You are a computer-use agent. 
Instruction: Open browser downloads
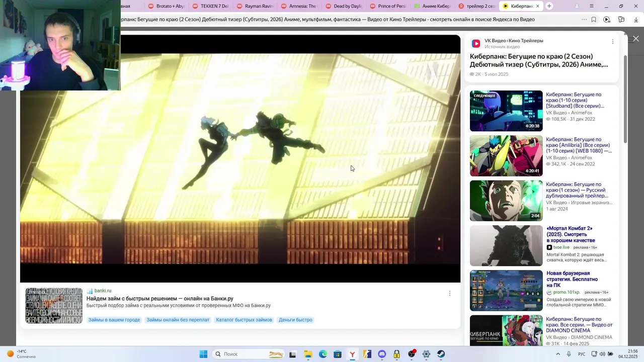tap(636, 20)
